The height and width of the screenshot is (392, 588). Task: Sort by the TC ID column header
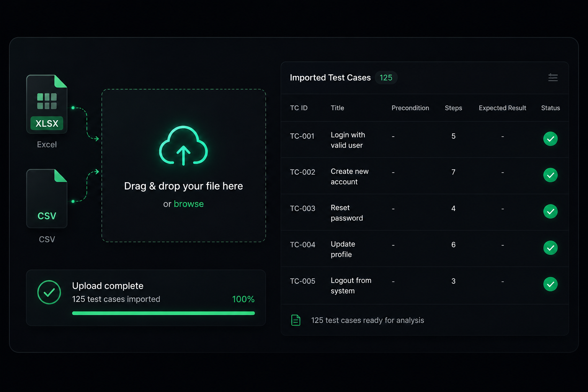(x=299, y=108)
